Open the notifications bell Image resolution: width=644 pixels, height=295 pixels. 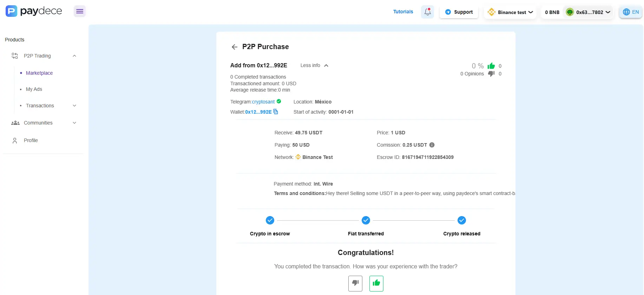click(x=427, y=12)
